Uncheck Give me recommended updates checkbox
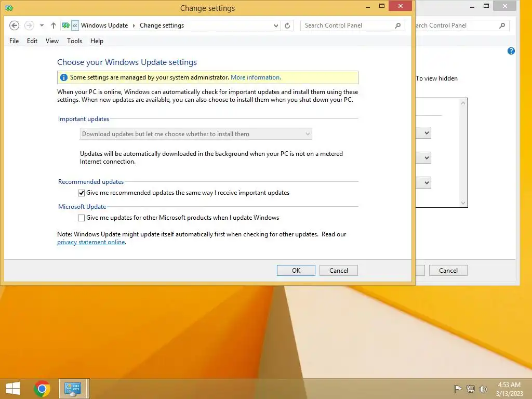 tap(81, 193)
